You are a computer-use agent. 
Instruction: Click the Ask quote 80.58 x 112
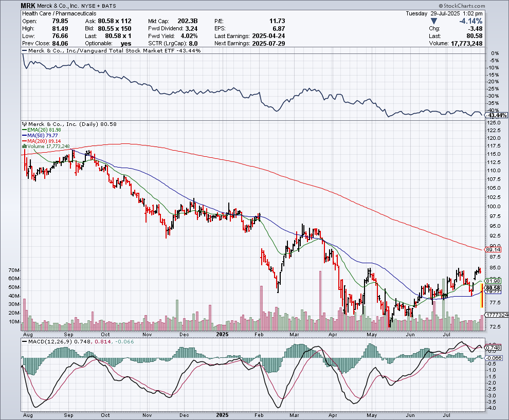115,21
